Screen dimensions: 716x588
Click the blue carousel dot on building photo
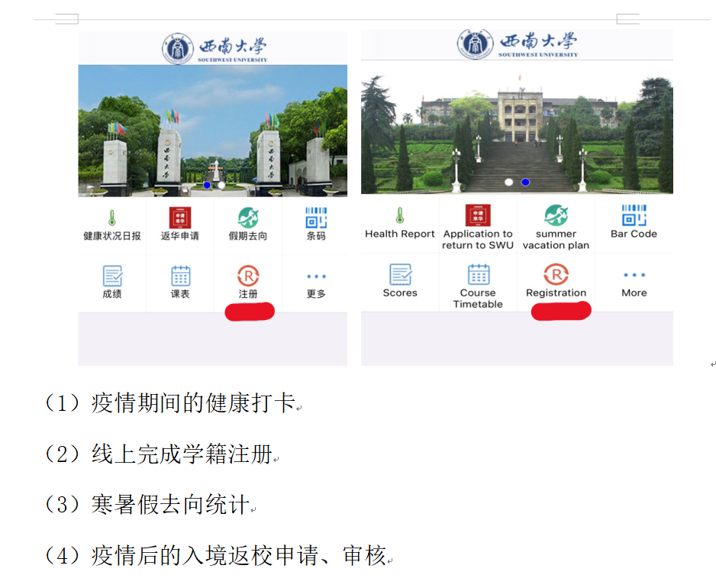525,182
